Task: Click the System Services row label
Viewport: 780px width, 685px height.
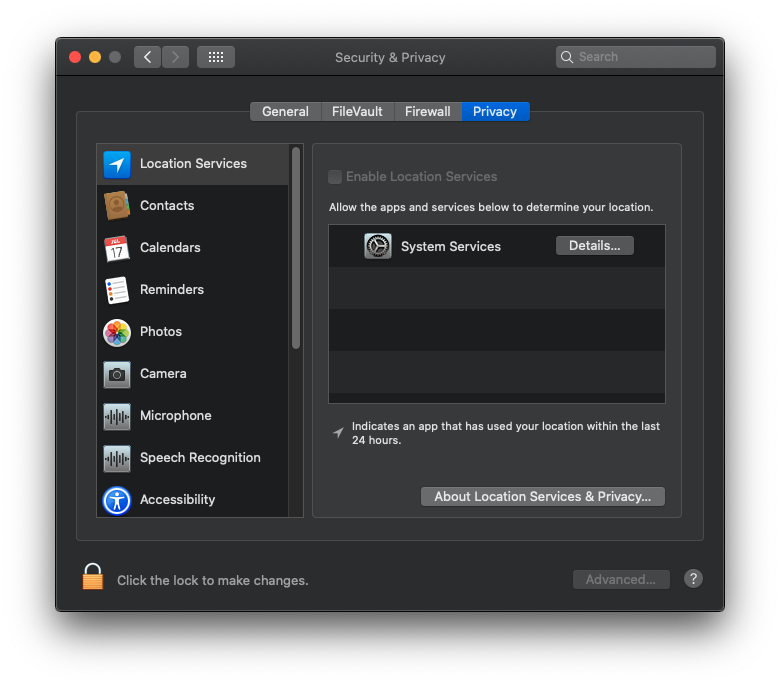Action: (x=451, y=247)
